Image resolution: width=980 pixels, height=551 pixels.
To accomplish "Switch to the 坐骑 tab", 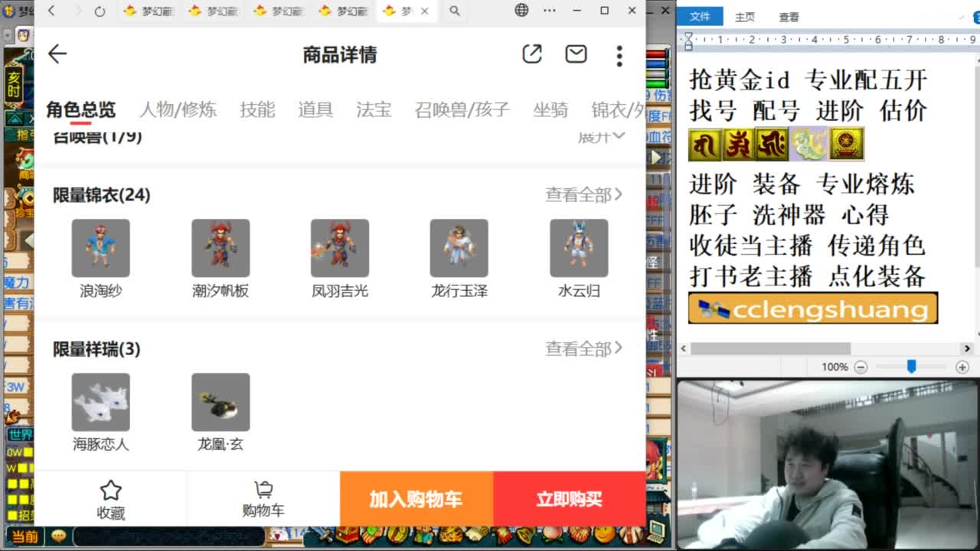I will tap(550, 109).
